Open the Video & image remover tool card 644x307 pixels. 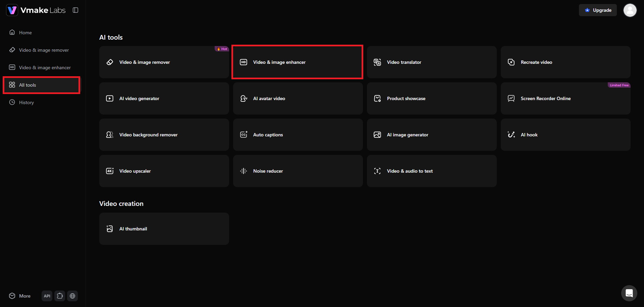(164, 62)
